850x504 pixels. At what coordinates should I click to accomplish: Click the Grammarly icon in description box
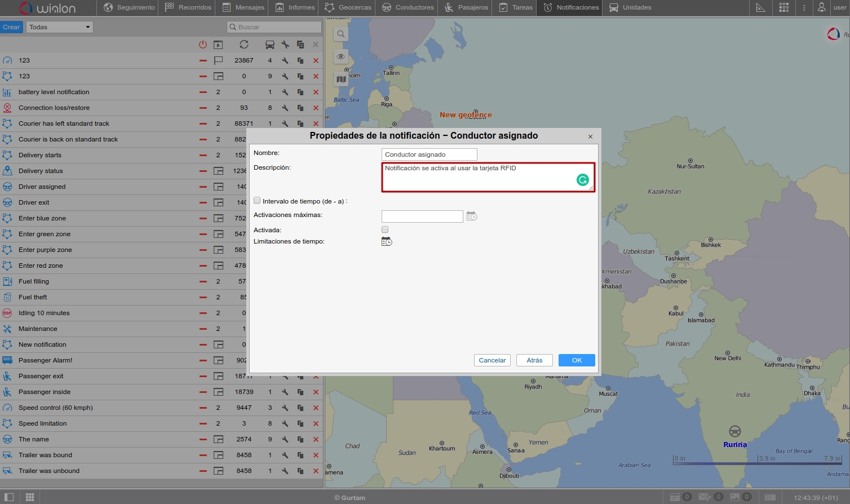point(582,180)
